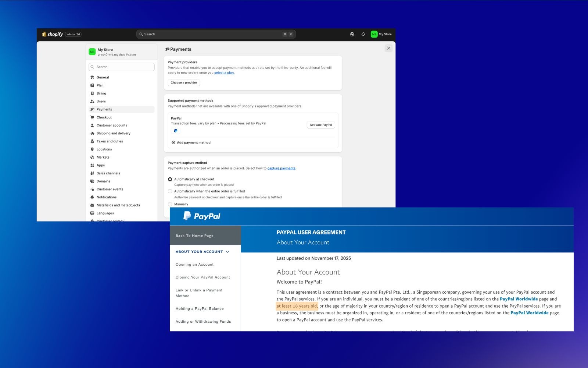588x368 pixels.
Task: Select Automatically at checkout radio option
Action: (170, 179)
